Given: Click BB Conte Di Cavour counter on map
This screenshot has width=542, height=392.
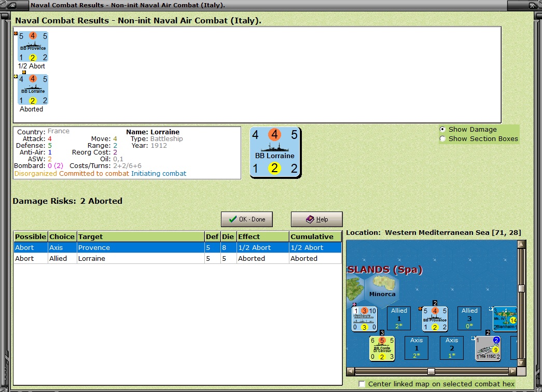Looking at the screenshot, I should pyautogui.click(x=382, y=348).
